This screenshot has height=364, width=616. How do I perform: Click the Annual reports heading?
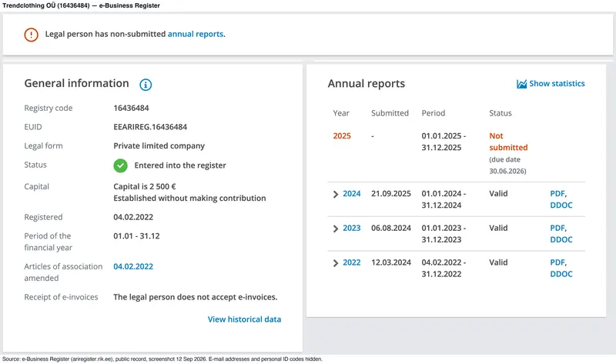pos(367,84)
